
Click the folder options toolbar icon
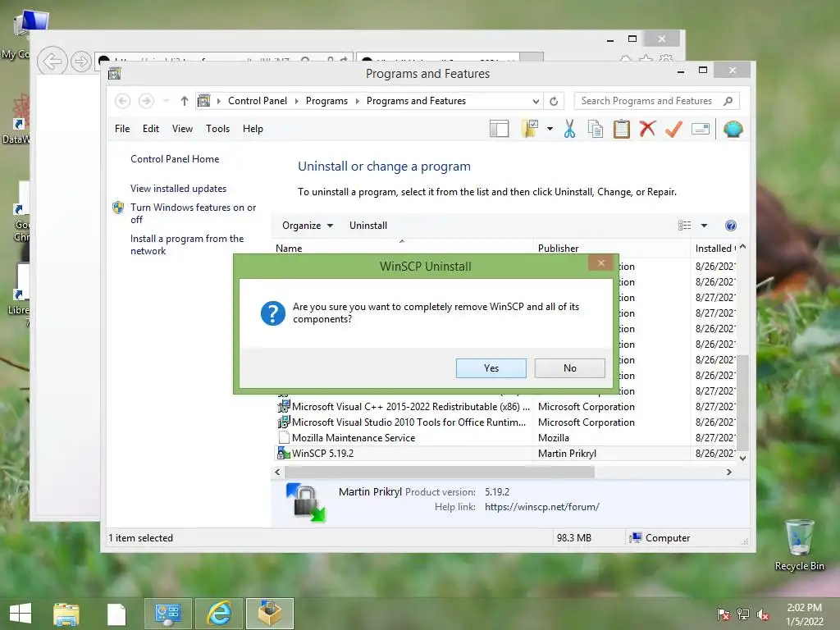(530, 129)
